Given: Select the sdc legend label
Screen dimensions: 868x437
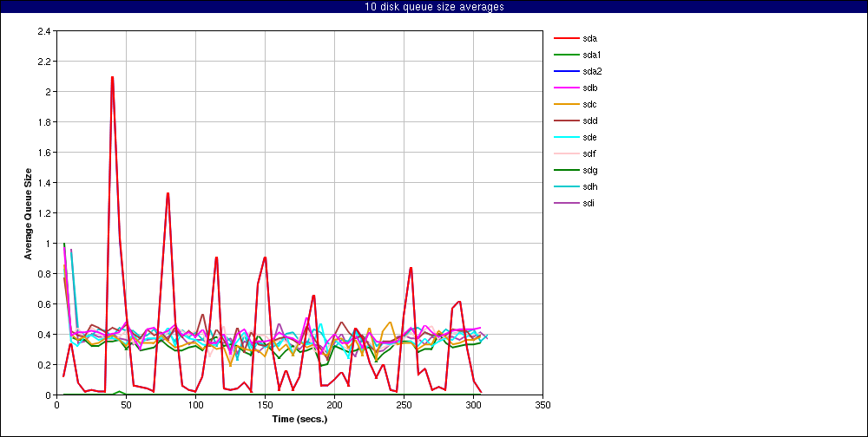Looking at the screenshot, I should pos(590,105).
